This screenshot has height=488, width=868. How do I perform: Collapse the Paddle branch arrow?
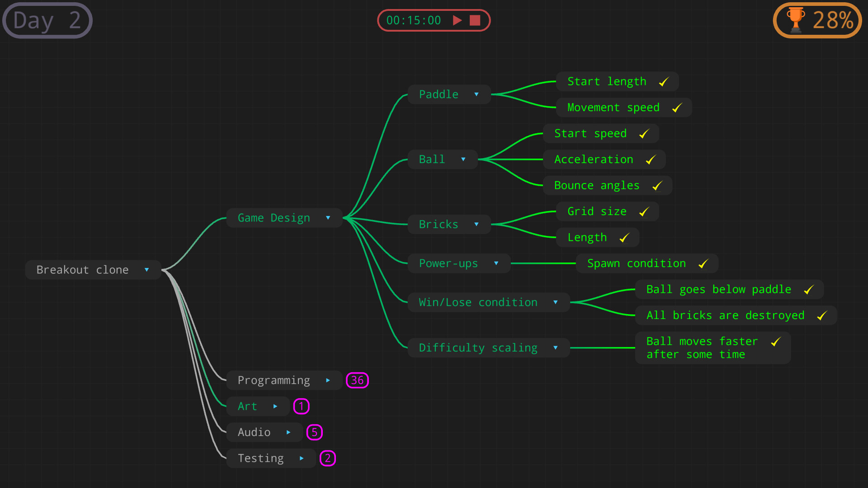click(476, 94)
